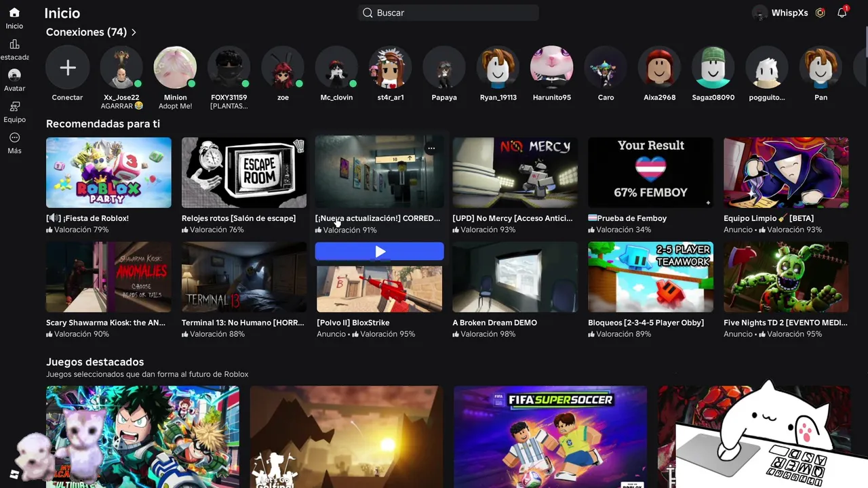Open No Mercy game thumbnail
The width and height of the screenshot is (868, 488).
tap(515, 173)
